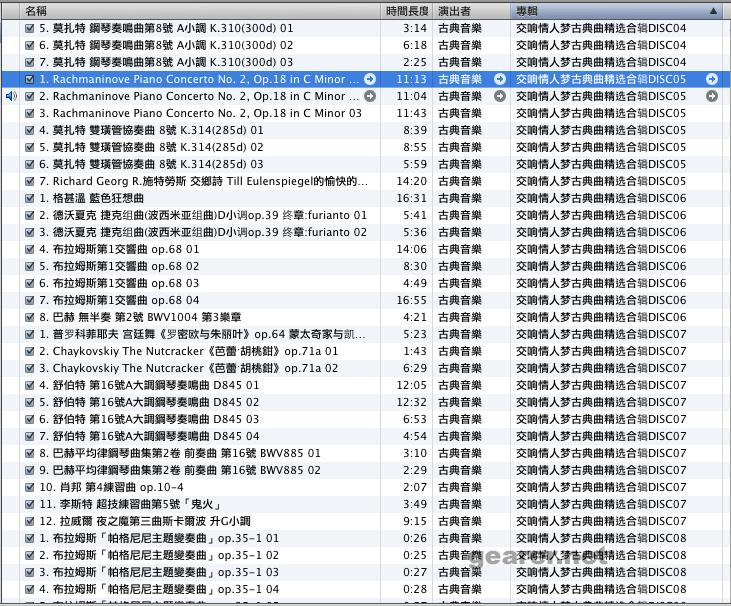Screen dimensions: 731x606
Task: Click album arrow icon in selected DISC05 row
Action: pyautogui.click(x=712, y=79)
